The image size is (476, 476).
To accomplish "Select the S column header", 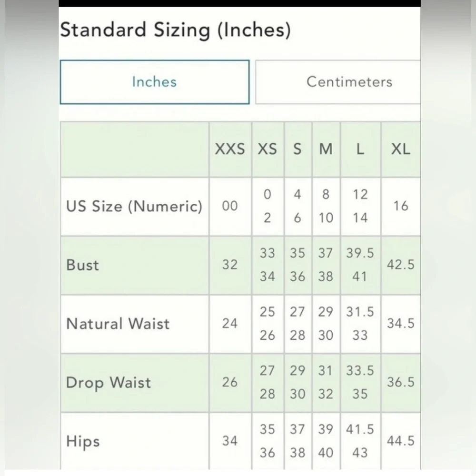I will click(297, 149).
